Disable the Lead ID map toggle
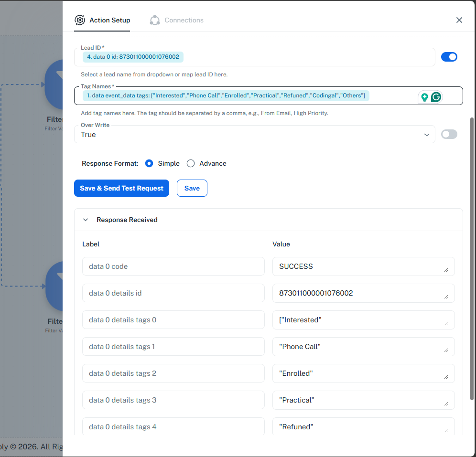 [449, 57]
